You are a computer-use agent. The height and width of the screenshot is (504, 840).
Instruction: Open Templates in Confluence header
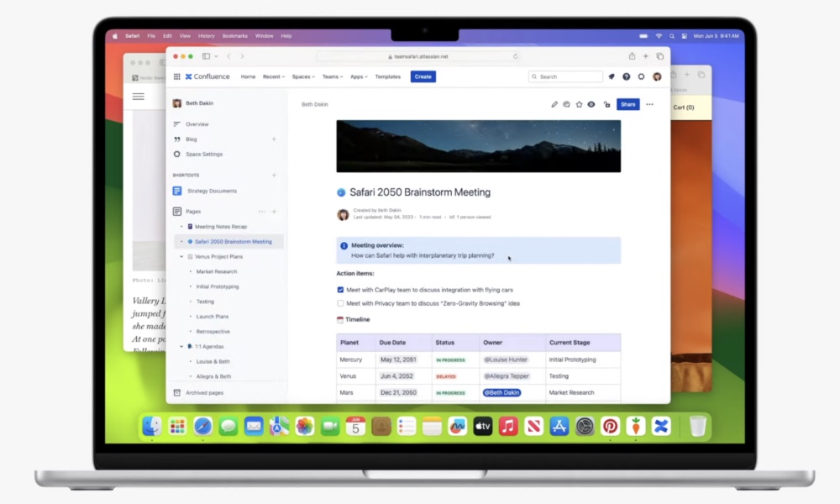(388, 76)
